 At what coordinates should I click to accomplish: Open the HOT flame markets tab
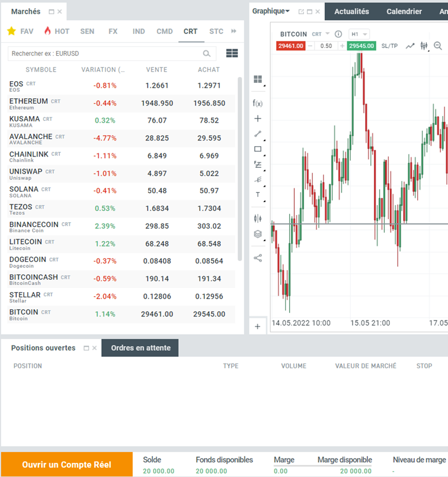click(57, 31)
